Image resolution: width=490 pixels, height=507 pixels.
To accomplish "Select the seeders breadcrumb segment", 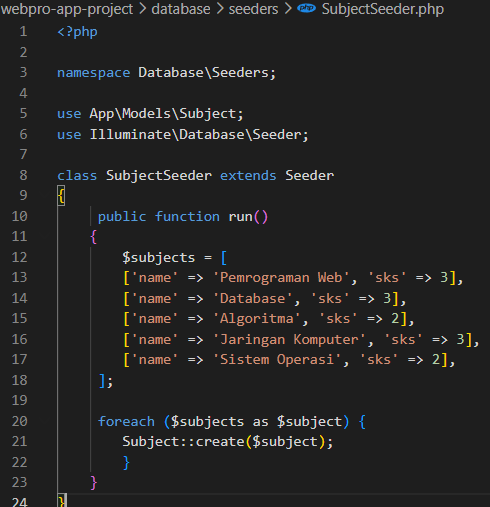I will click(253, 9).
